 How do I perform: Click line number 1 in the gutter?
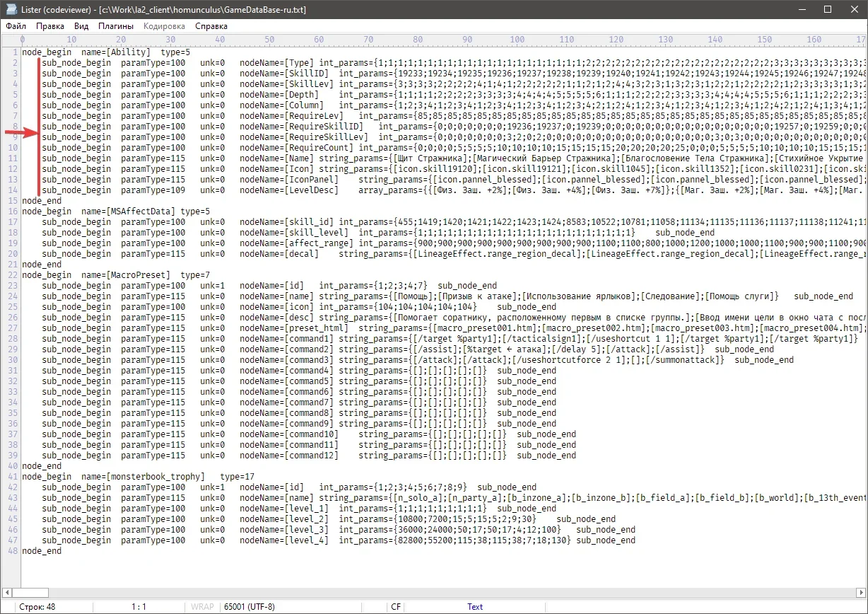coord(16,52)
